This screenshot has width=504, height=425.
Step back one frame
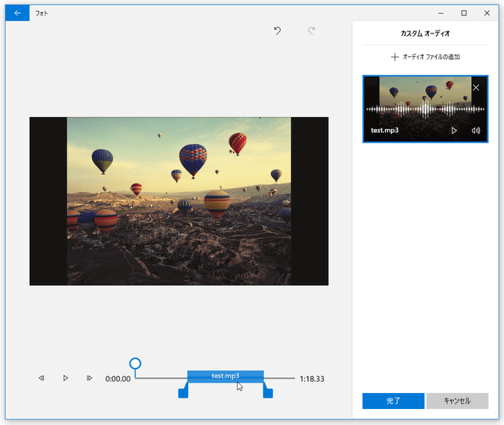click(42, 378)
